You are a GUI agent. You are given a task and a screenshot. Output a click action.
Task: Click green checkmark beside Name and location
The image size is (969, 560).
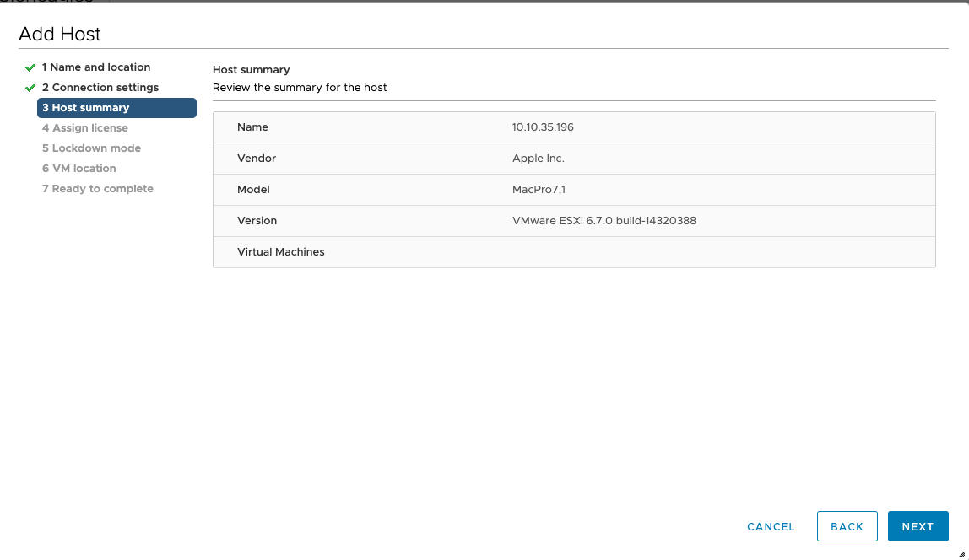(30, 67)
